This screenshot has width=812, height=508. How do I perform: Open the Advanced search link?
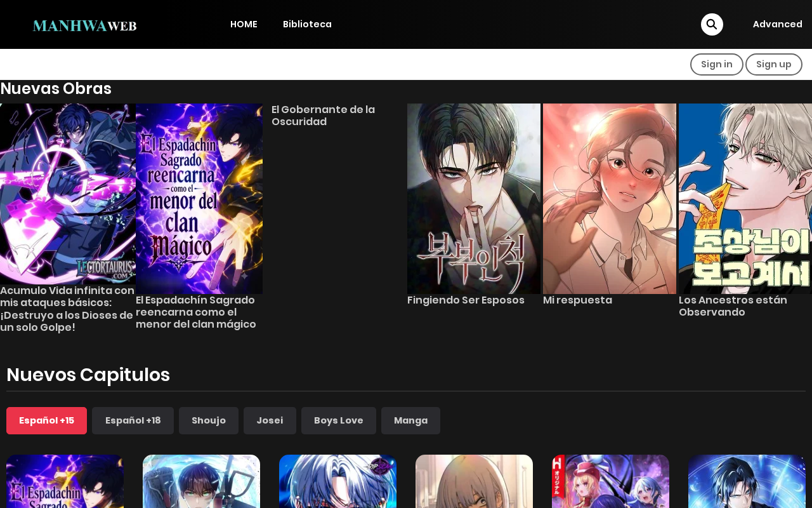click(x=777, y=24)
